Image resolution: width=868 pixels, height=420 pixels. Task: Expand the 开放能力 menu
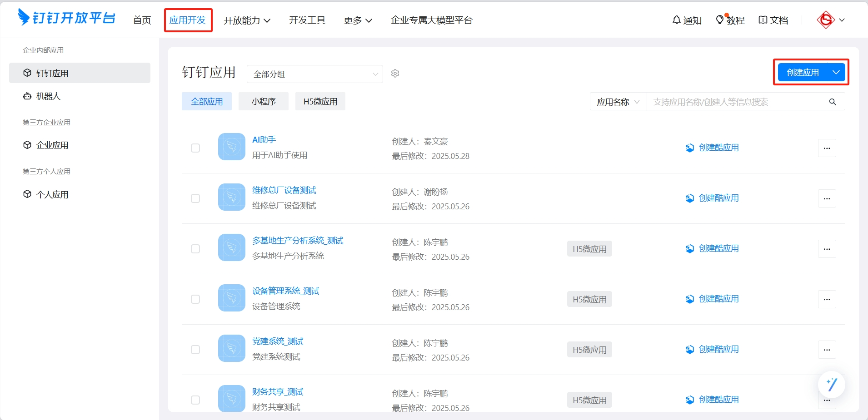(x=247, y=20)
